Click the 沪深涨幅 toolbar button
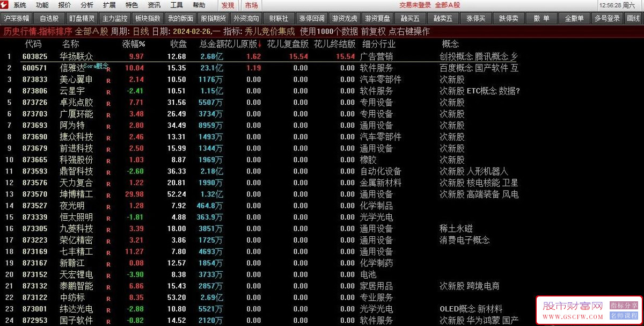Image resolution: width=644 pixels, height=326 pixels. [x=17, y=18]
